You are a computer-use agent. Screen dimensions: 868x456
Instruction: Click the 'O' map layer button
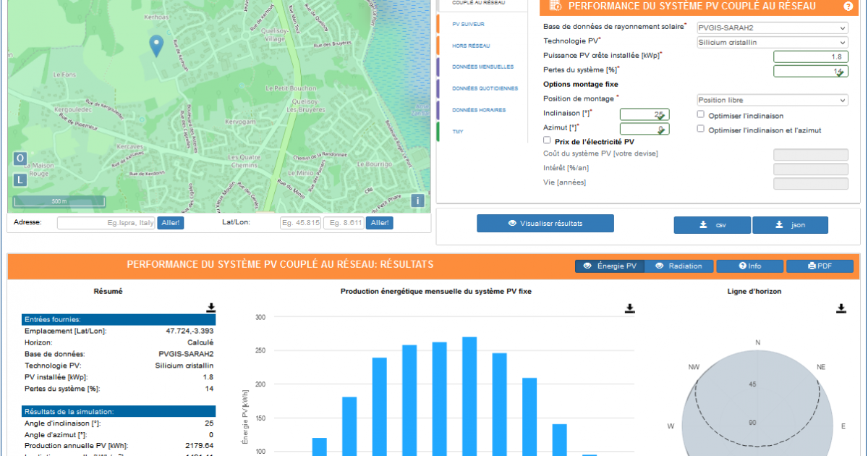[x=20, y=159]
